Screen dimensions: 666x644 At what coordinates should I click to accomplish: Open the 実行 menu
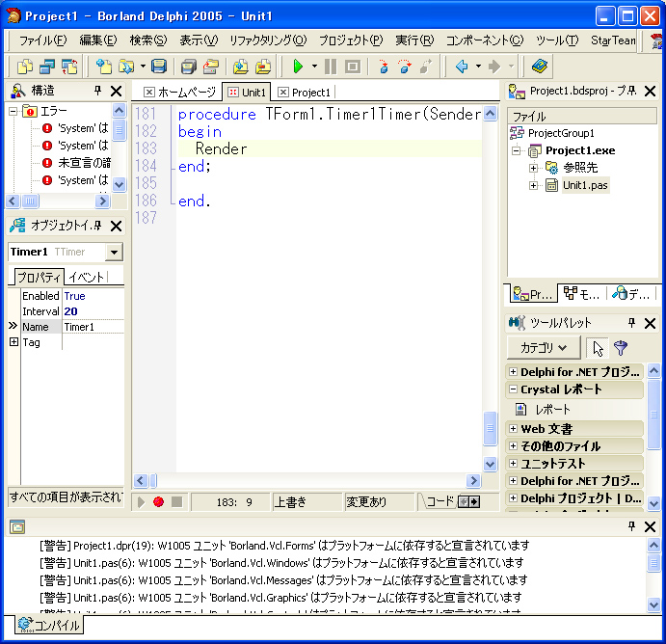(414, 40)
